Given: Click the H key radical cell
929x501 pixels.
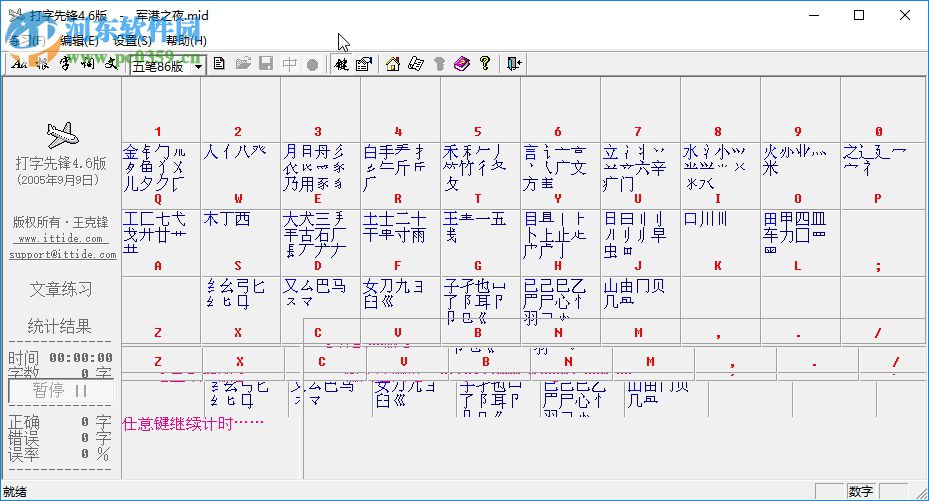Looking at the screenshot, I should coord(560,242).
